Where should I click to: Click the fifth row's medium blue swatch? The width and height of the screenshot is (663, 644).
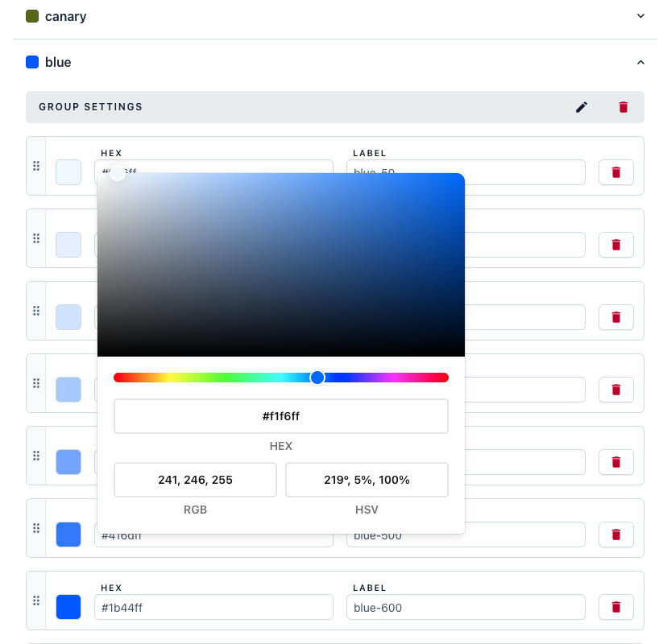[68, 462]
